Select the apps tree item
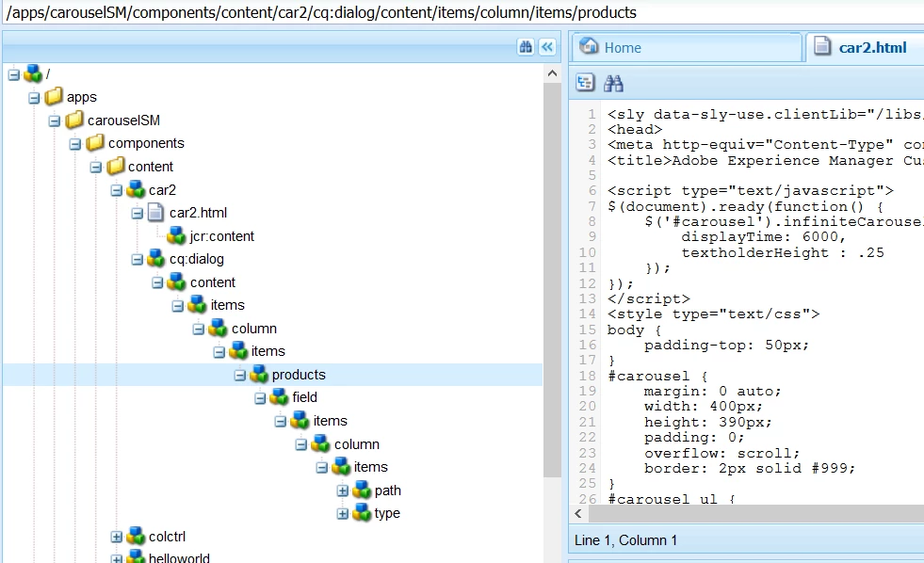Image resolution: width=924 pixels, height=563 pixels. (x=82, y=97)
